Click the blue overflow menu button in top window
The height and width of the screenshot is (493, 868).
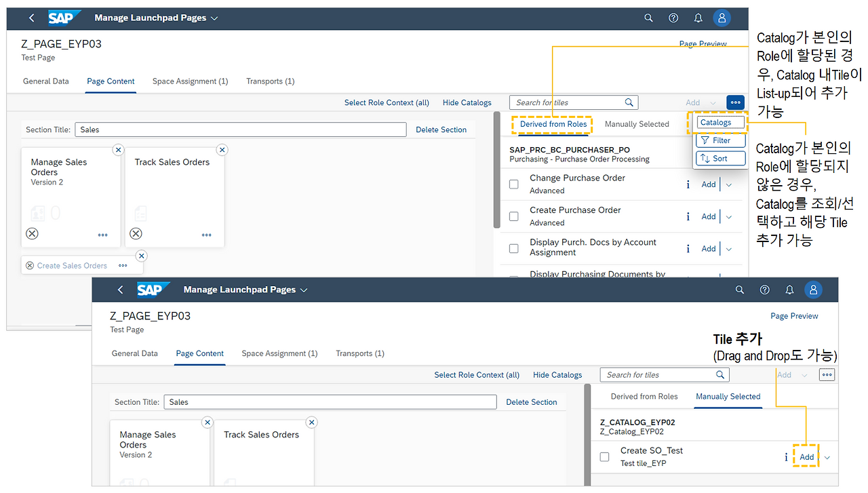tap(735, 102)
